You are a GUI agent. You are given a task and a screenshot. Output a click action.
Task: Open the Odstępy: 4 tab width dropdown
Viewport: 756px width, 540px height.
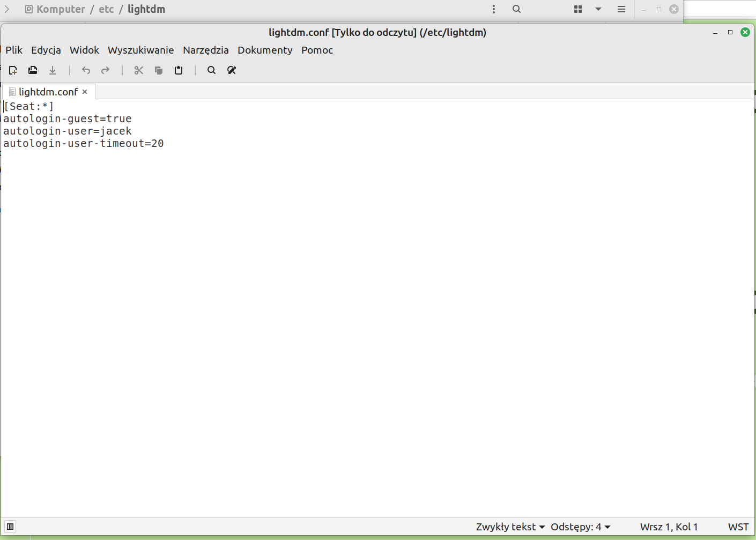point(581,527)
